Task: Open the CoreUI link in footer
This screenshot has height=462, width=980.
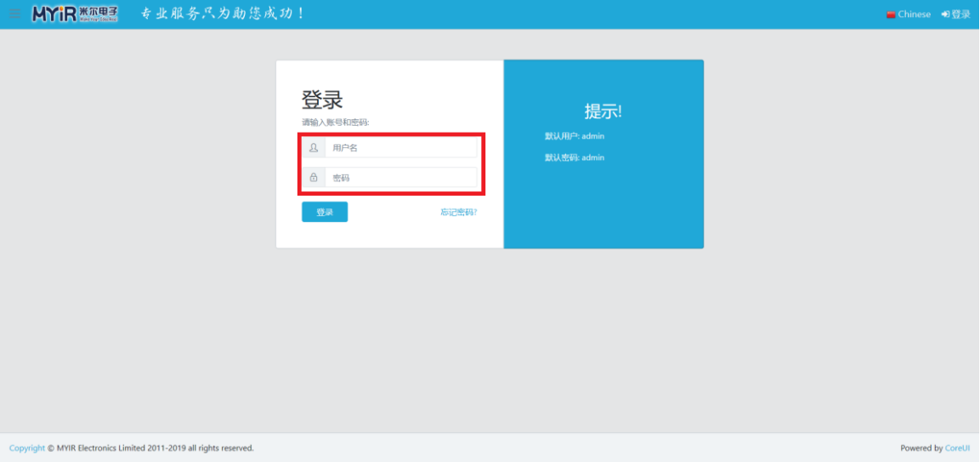Action: (957, 448)
